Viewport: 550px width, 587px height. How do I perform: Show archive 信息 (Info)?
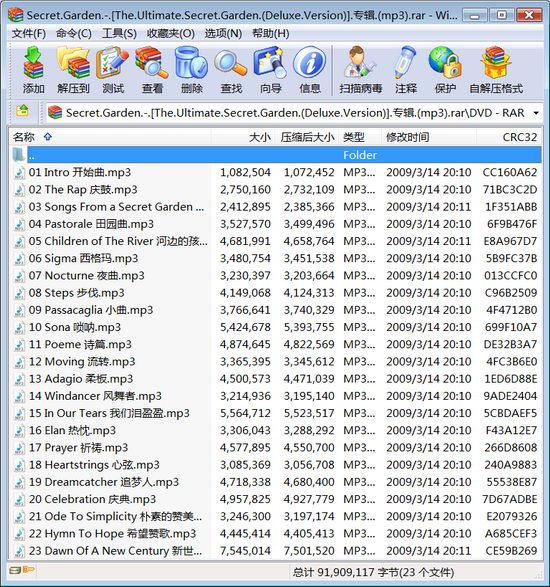point(310,70)
